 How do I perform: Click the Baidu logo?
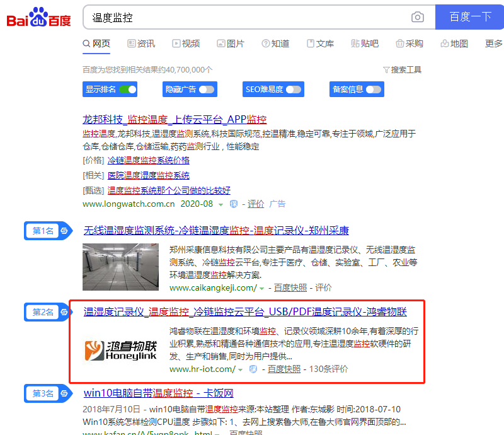pyautogui.click(x=38, y=18)
